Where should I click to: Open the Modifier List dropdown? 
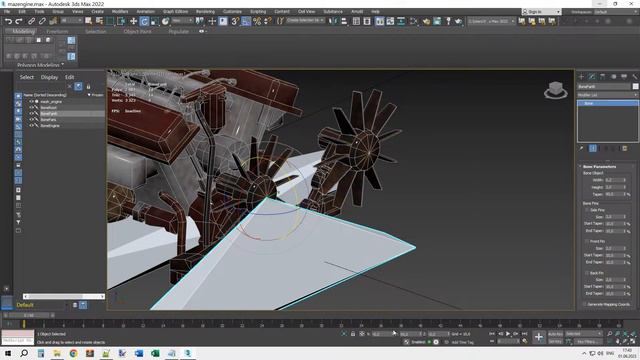[607, 95]
